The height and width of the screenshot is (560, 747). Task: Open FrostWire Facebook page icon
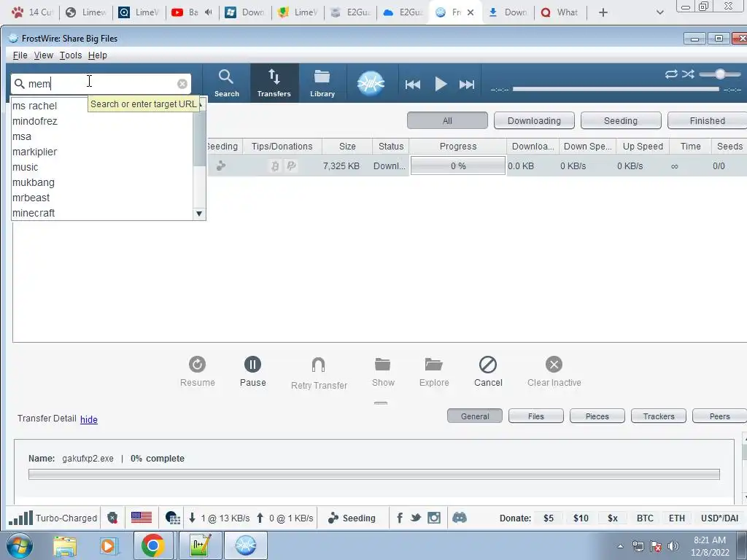coord(399,518)
